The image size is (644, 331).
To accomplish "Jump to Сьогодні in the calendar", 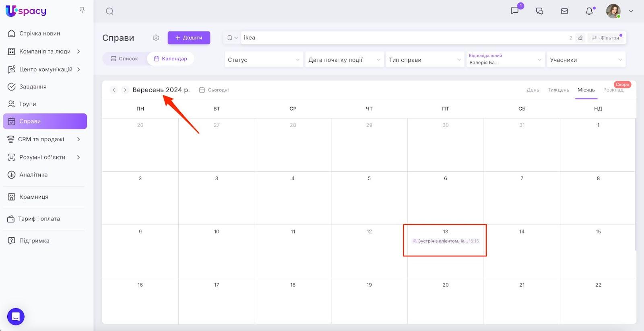I will coord(214,90).
